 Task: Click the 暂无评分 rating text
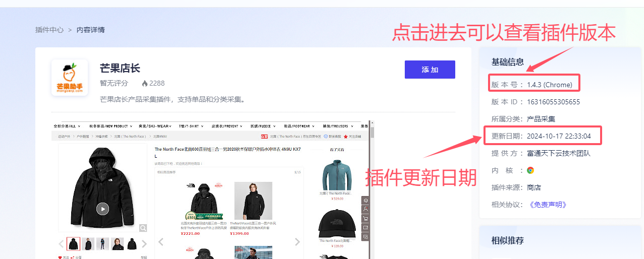click(x=114, y=83)
